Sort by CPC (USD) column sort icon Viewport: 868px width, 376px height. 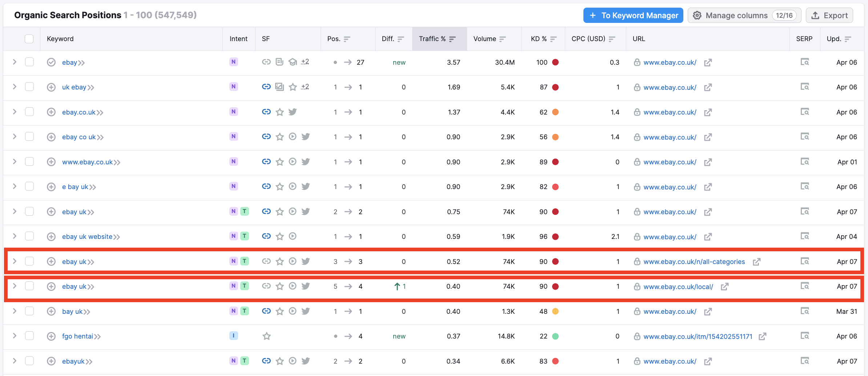[612, 39]
